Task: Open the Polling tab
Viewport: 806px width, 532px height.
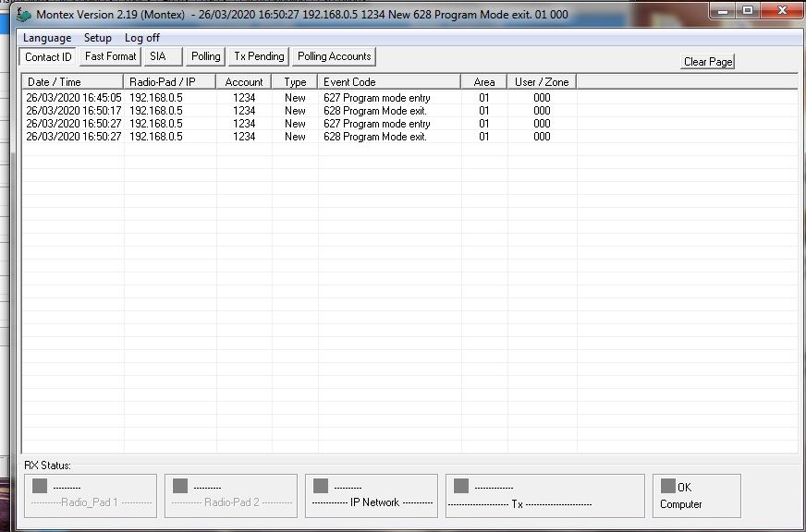Action: [205, 56]
